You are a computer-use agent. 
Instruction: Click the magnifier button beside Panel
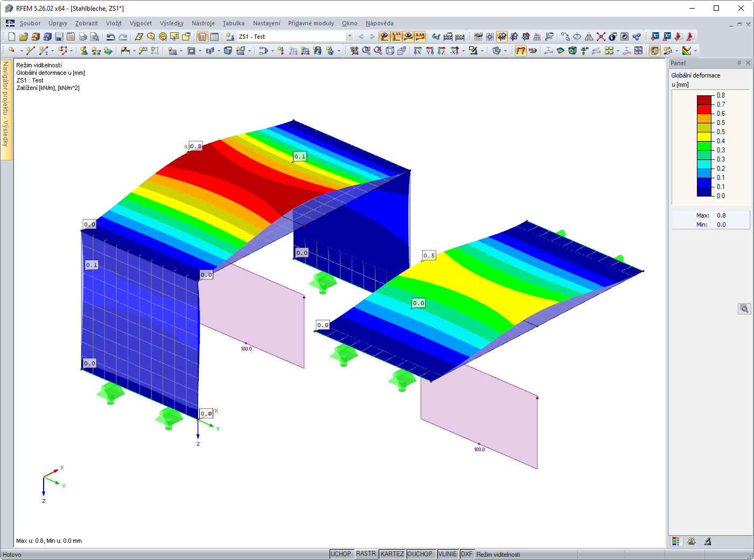tap(744, 309)
